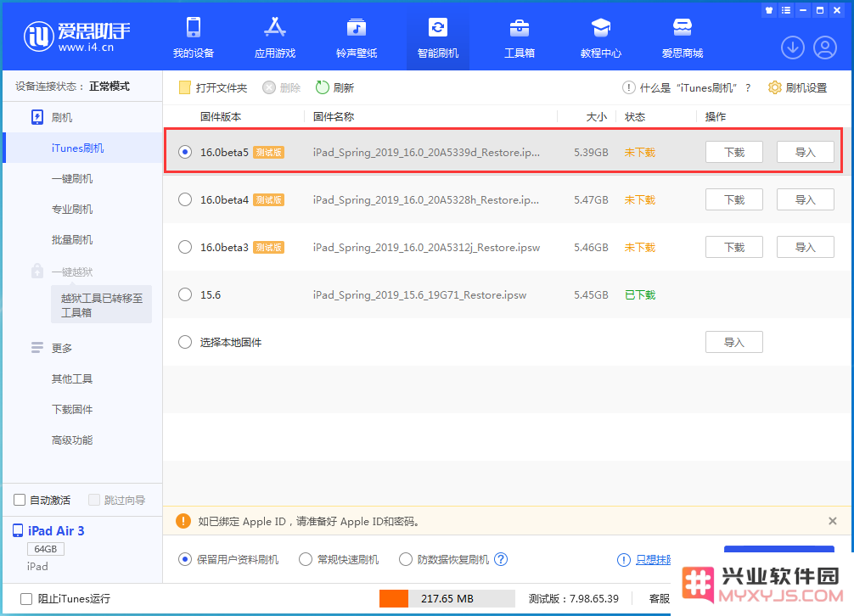Tick the disabled 跳过向导 checkbox
This screenshot has height=616, width=854.
tap(94, 500)
